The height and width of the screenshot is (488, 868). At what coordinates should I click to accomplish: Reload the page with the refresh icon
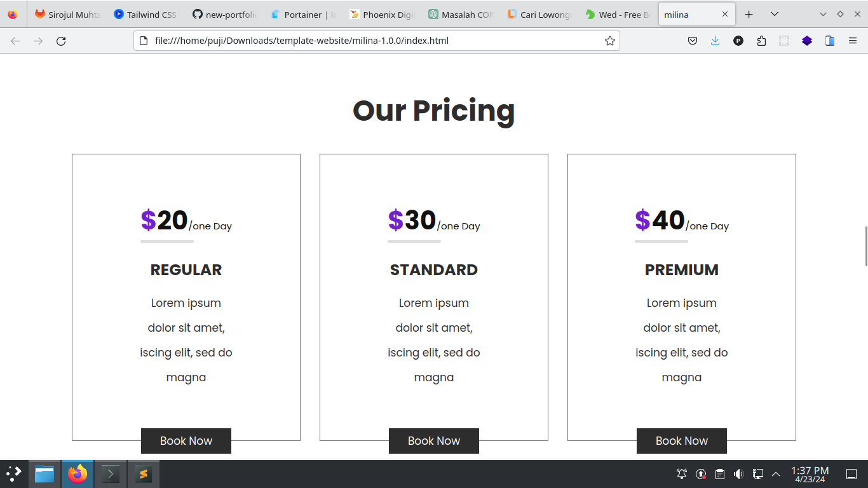tap(61, 41)
